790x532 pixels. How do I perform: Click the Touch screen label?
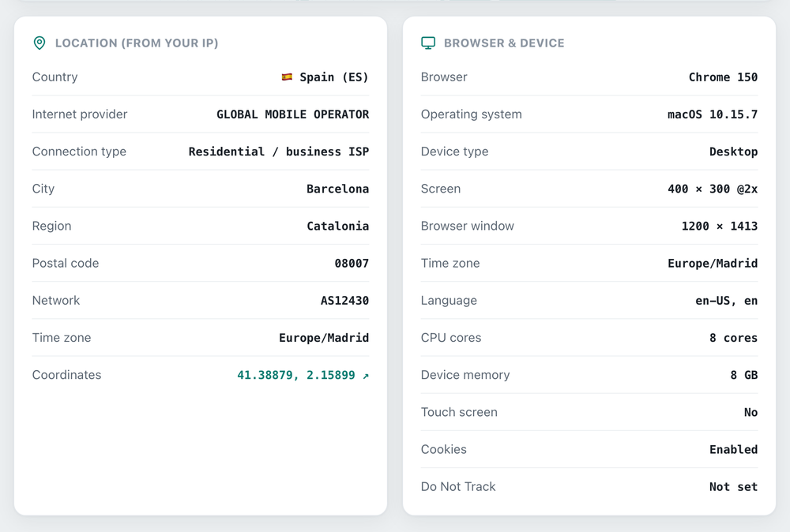(x=459, y=412)
